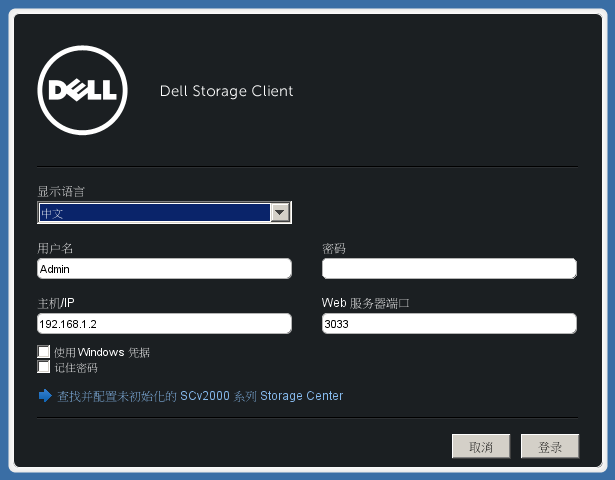Click the 主机/IP label
Image resolution: width=615 pixels, height=480 pixels.
[56, 303]
